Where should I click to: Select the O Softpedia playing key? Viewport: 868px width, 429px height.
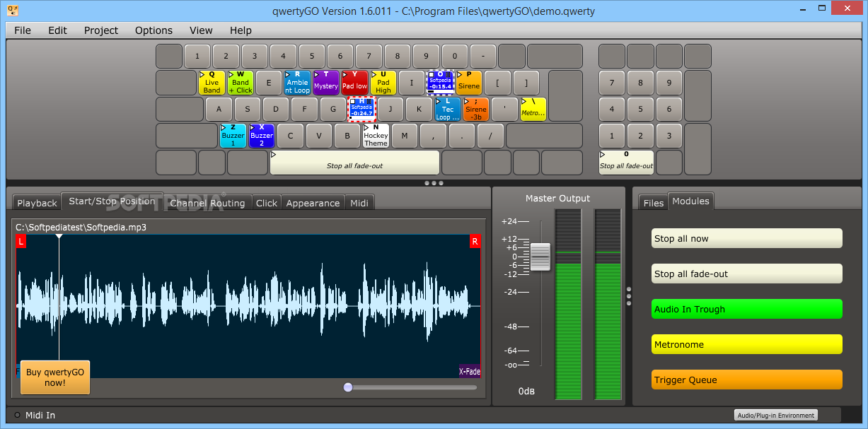coord(440,83)
